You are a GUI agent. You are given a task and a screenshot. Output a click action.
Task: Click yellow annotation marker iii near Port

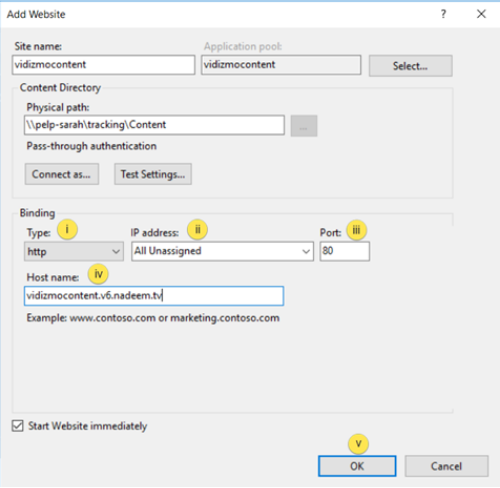(x=357, y=230)
